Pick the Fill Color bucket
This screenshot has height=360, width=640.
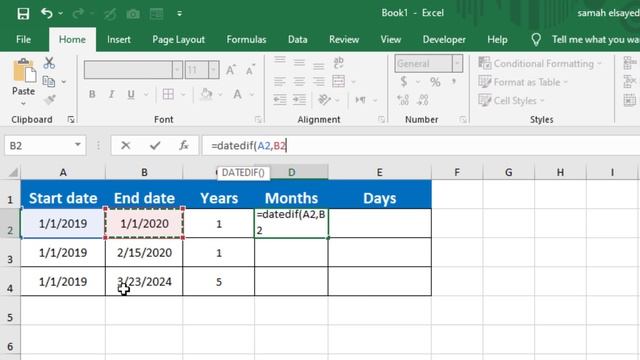[x=206, y=95]
